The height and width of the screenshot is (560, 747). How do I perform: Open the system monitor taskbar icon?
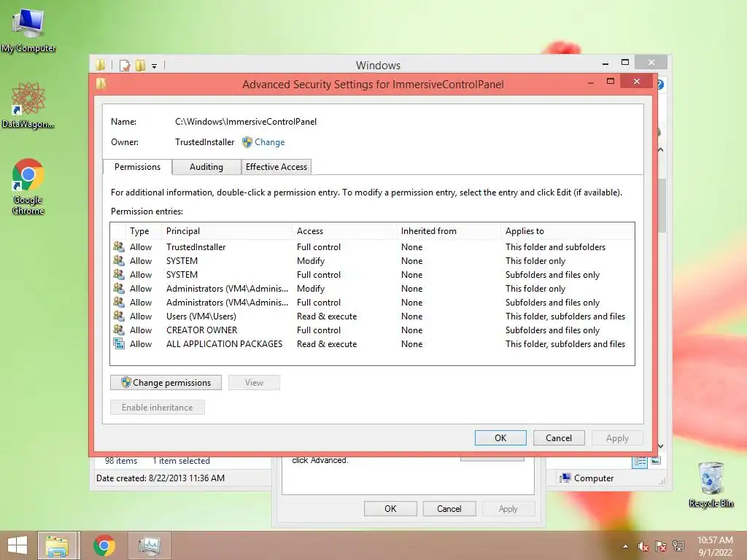(x=149, y=545)
